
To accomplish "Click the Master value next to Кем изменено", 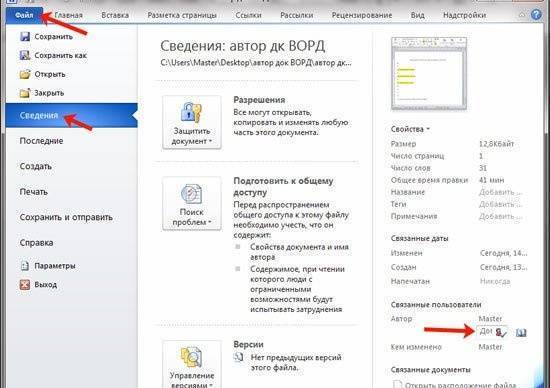I will (x=490, y=347).
